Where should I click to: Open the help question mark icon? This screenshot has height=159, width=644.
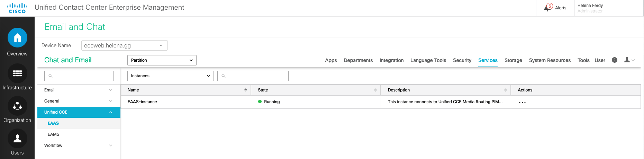(x=615, y=60)
